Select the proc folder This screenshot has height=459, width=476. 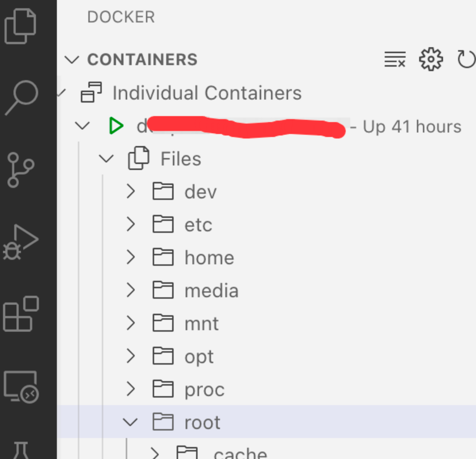(x=204, y=389)
